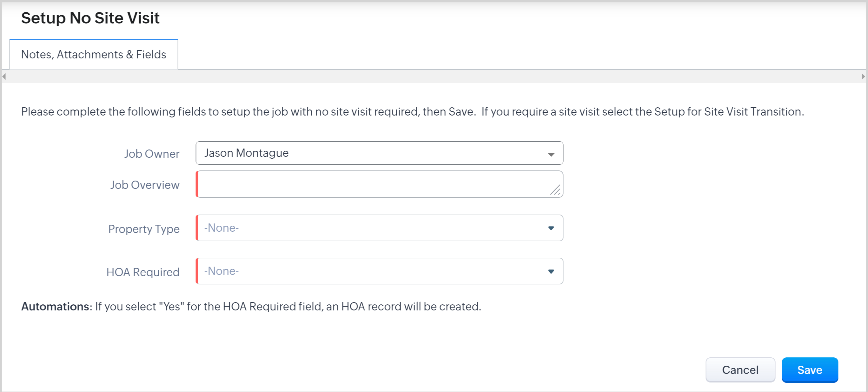Viewport: 868px width, 392px height.
Task: Click the Job Owner dropdown arrow
Action: (551, 154)
